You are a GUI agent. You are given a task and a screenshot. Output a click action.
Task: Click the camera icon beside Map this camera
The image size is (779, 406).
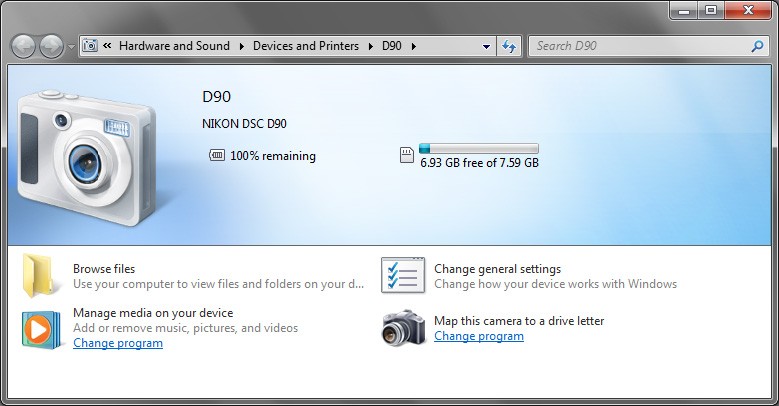tap(403, 328)
